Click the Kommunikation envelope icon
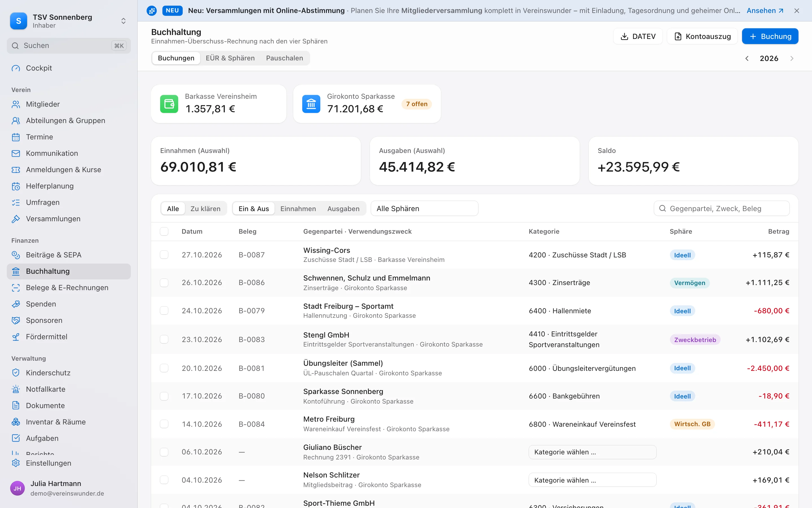 point(16,154)
